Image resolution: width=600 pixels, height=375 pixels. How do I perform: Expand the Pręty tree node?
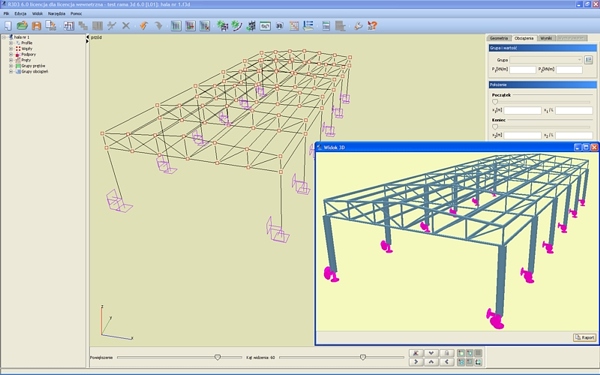click(x=11, y=60)
